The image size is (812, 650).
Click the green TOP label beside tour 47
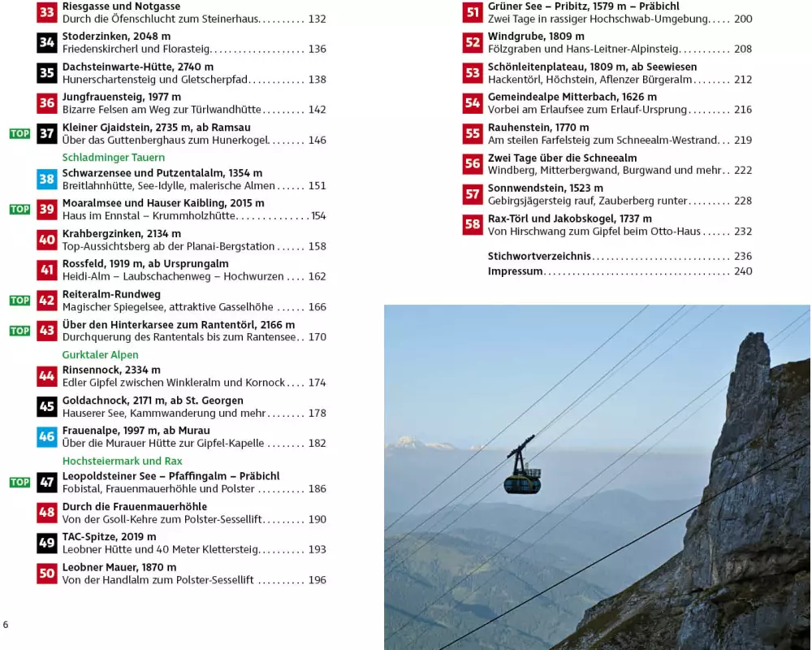[19, 483]
